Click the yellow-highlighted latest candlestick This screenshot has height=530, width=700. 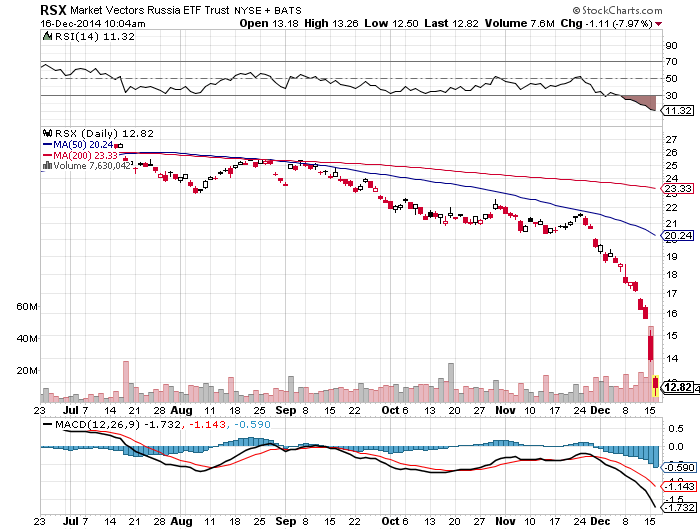[x=655, y=385]
